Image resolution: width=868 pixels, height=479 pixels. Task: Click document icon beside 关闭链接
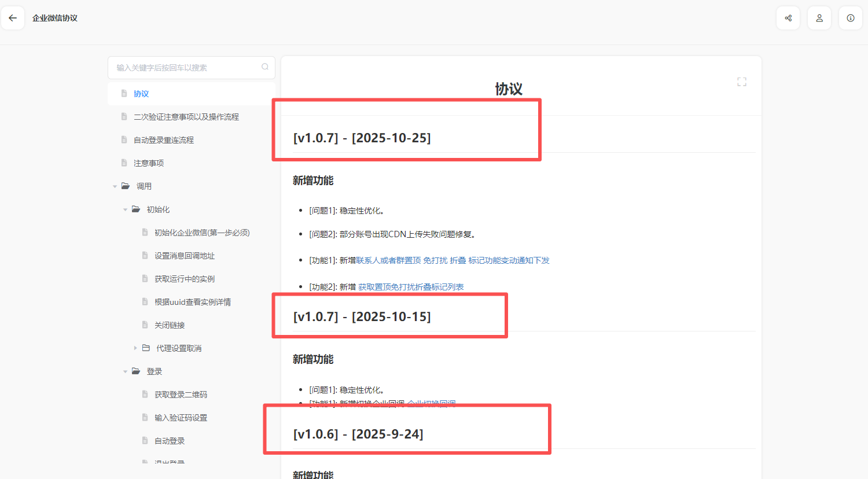(x=145, y=325)
